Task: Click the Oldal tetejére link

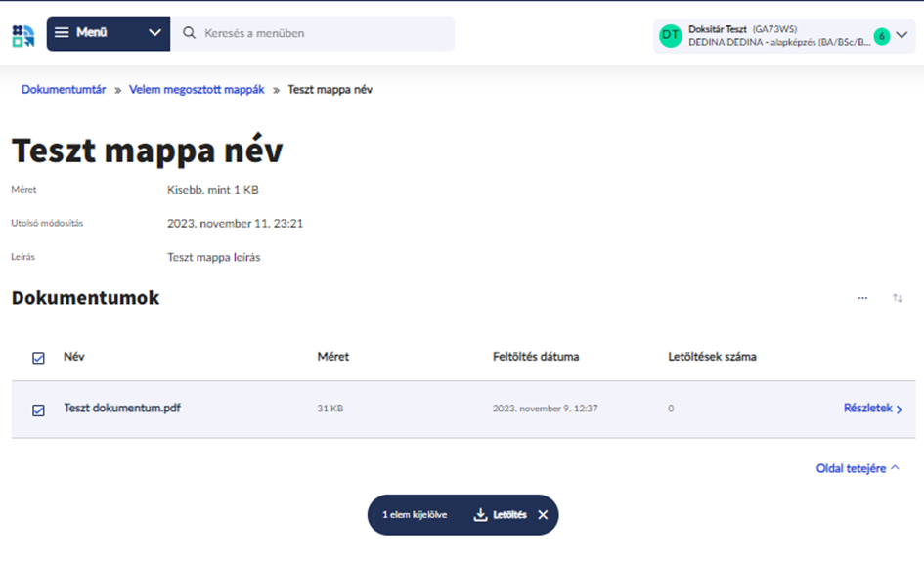Action: (858, 469)
